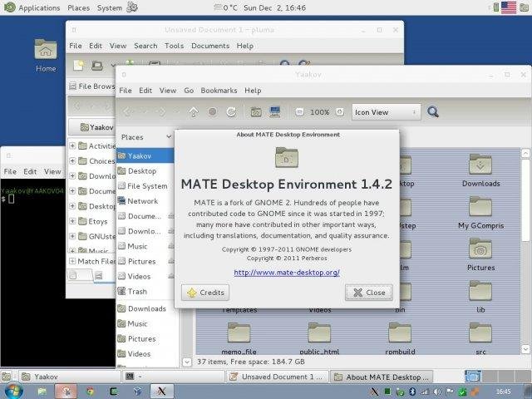
Task: Open the System menu on top panel
Action: [109, 7]
